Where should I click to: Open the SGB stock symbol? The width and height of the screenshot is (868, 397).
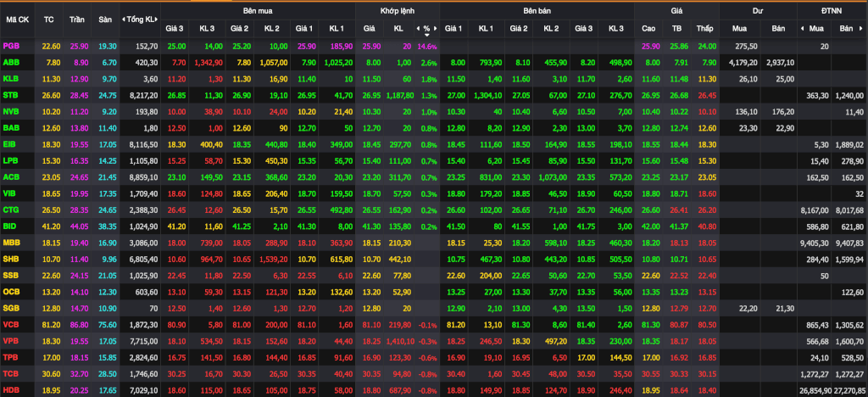12,307
